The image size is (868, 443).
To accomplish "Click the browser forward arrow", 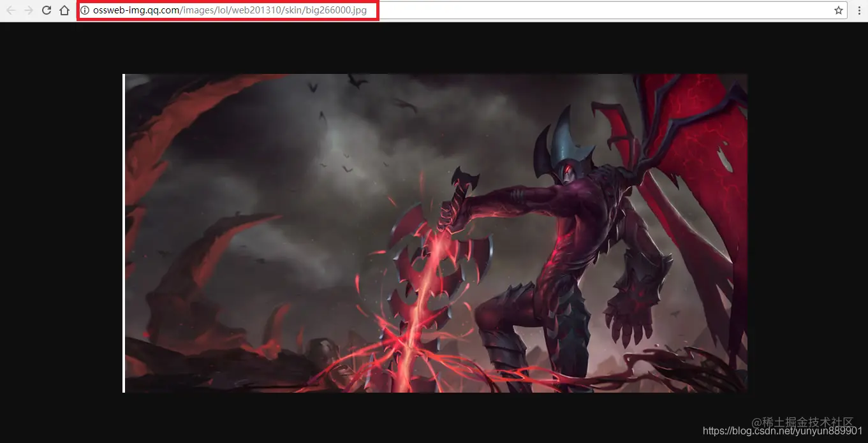I will point(28,10).
